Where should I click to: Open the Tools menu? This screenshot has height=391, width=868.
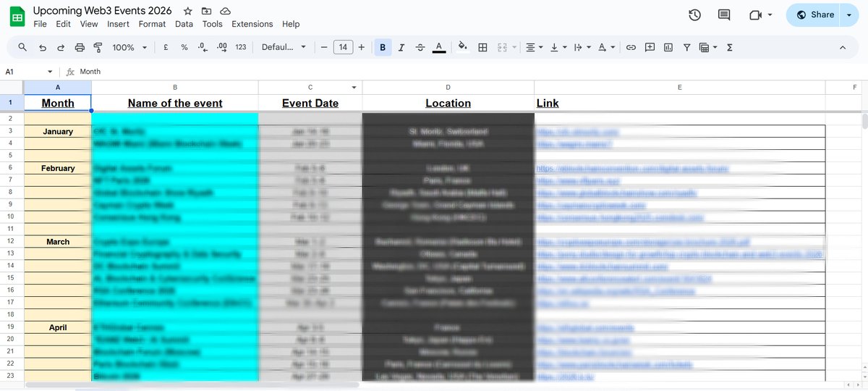[x=213, y=24]
